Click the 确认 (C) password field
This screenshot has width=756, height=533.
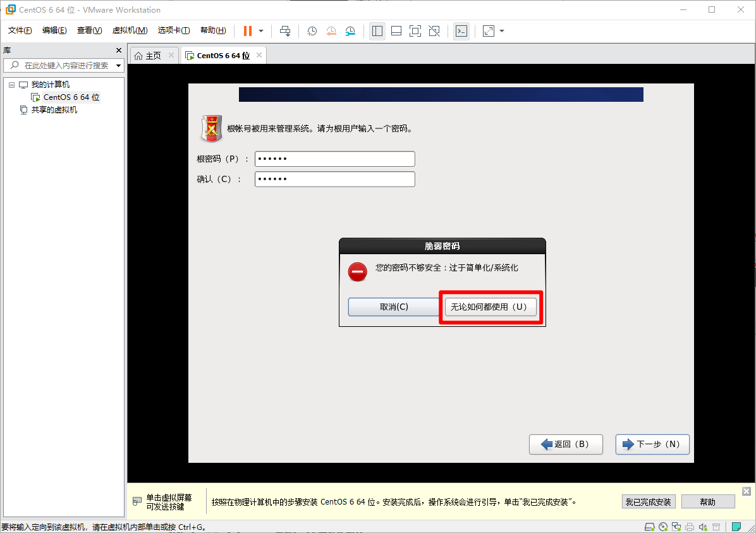coord(334,180)
